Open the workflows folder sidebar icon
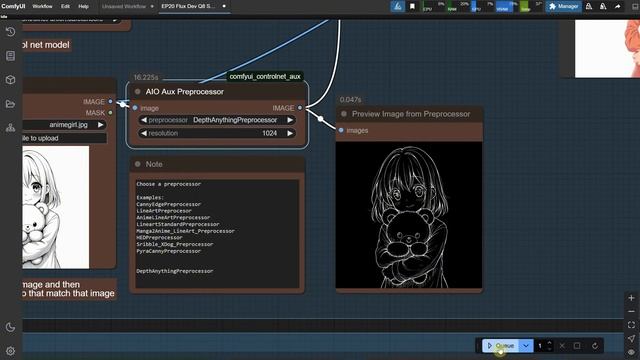Image resolution: width=640 pixels, height=360 pixels. (11, 104)
